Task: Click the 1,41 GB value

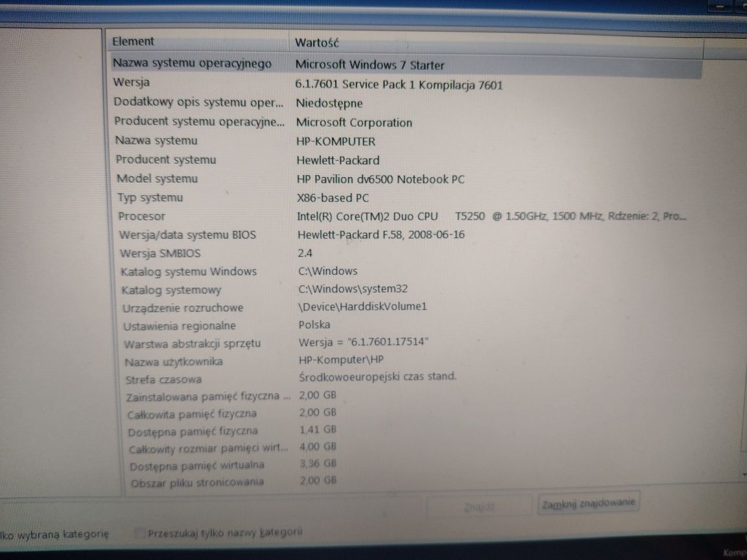Action: coord(318,430)
